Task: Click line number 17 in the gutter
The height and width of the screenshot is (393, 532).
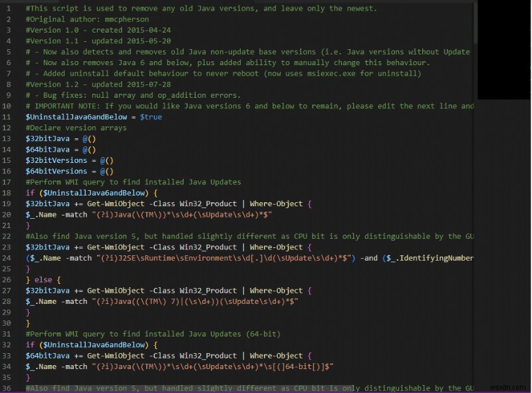Action: 9,182
